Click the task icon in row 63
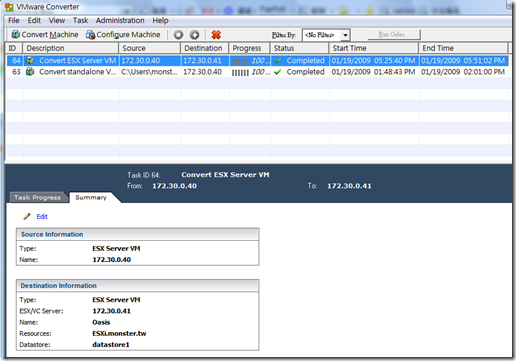Viewport: 516px width, 361px height. pyautogui.click(x=30, y=72)
